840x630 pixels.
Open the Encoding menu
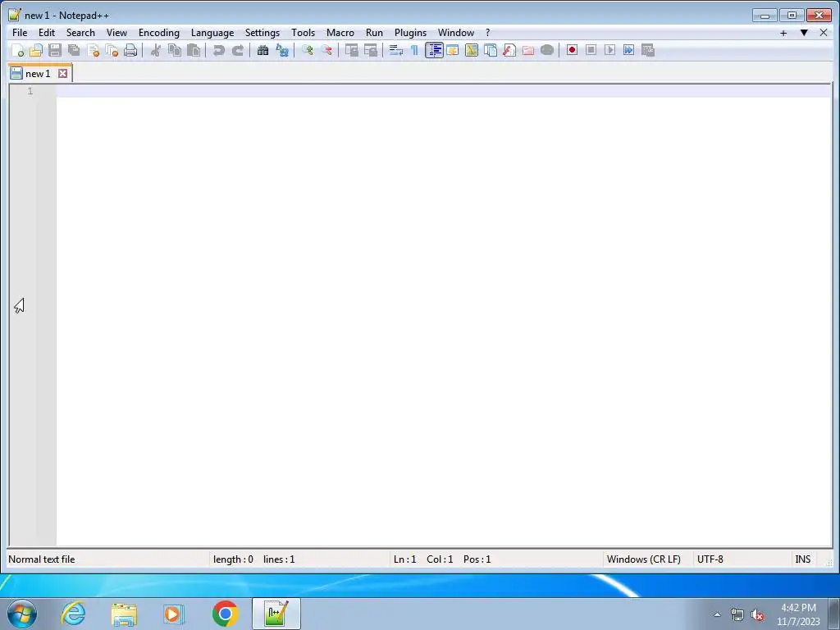(x=159, y=33)
